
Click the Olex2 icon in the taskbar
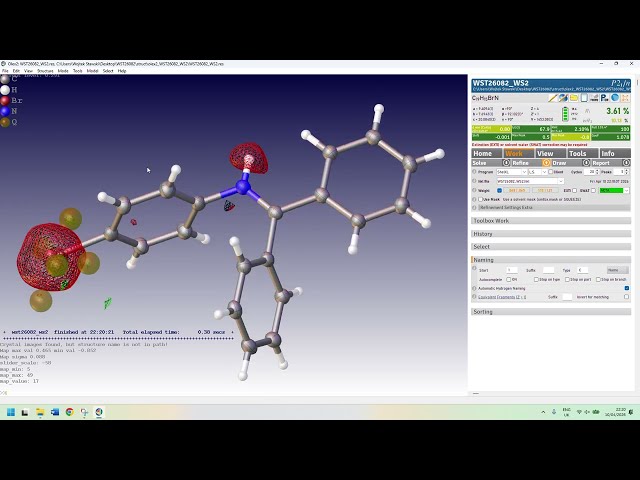click(99, 412)
